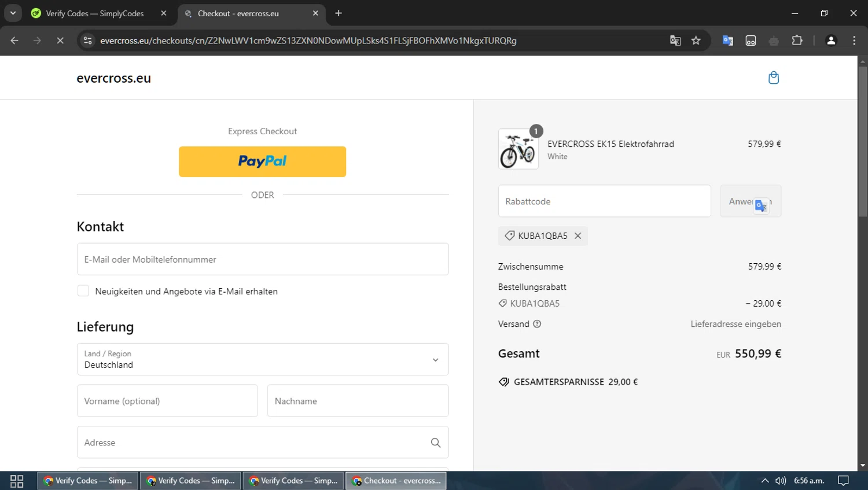Open a new browser tab
This screenshot has height=490, width=868.
point(339,13)
